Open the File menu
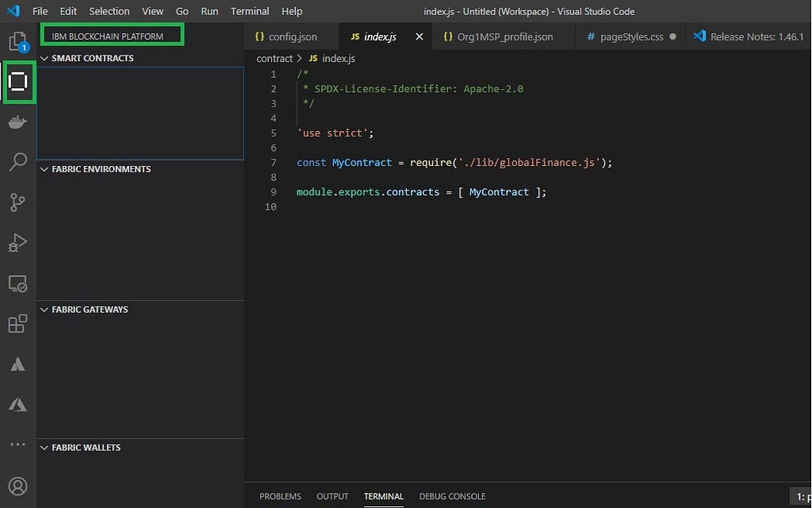Image resolution: width=812 pixels, height=508 pixels. 40,11
